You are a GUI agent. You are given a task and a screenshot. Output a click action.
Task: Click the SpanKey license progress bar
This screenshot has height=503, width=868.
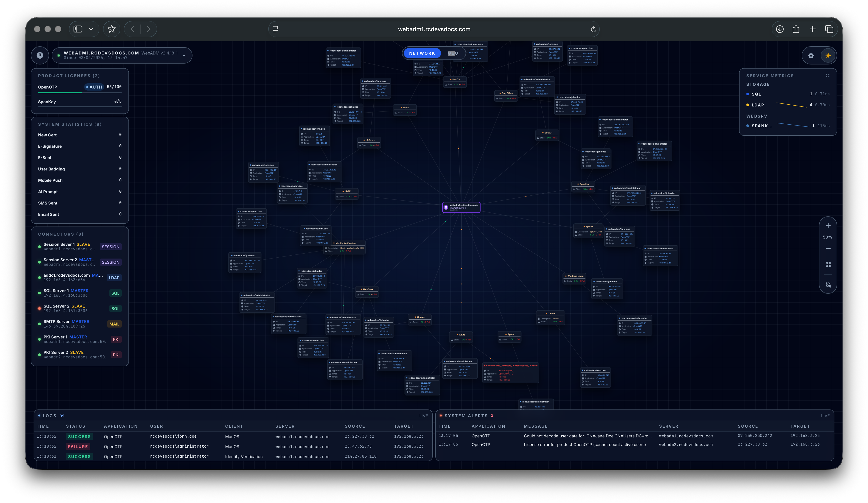coord(80,107)
